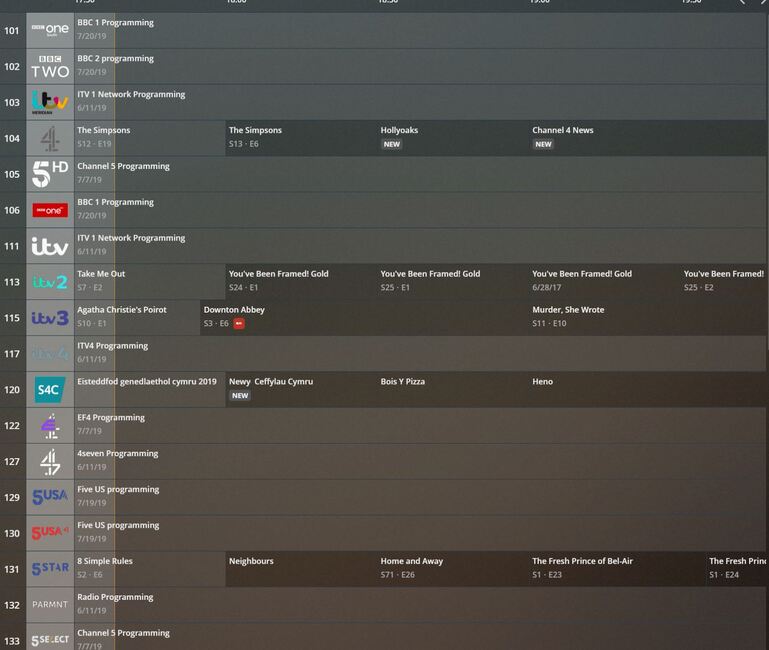Viewport: 769px width, 650px height.
Task: Open Newy Ceffylau Cymru listing
Action: [x=302, y=390]
